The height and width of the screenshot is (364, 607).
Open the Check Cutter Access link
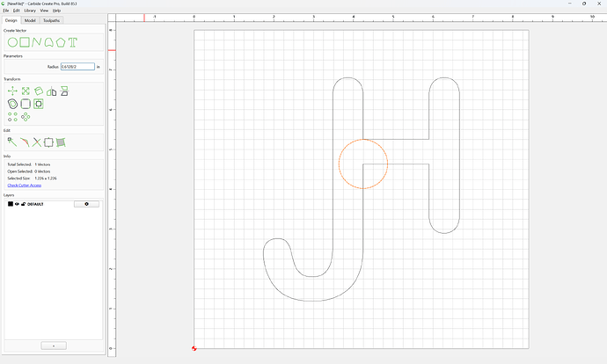pyautogui.click(x=25, y=186)
